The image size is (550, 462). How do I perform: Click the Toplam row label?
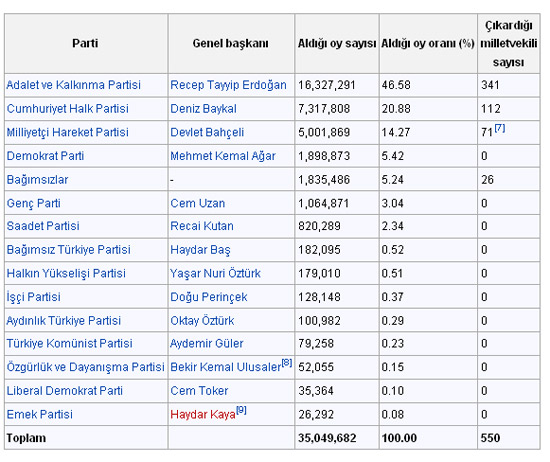coord(26,438)
